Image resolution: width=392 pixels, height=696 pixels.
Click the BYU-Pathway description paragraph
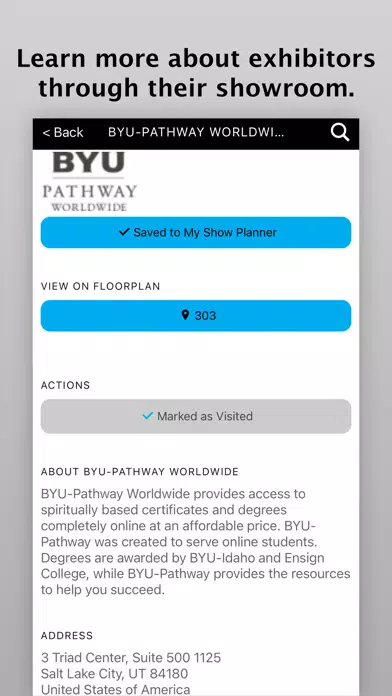[x=196, y=542]
